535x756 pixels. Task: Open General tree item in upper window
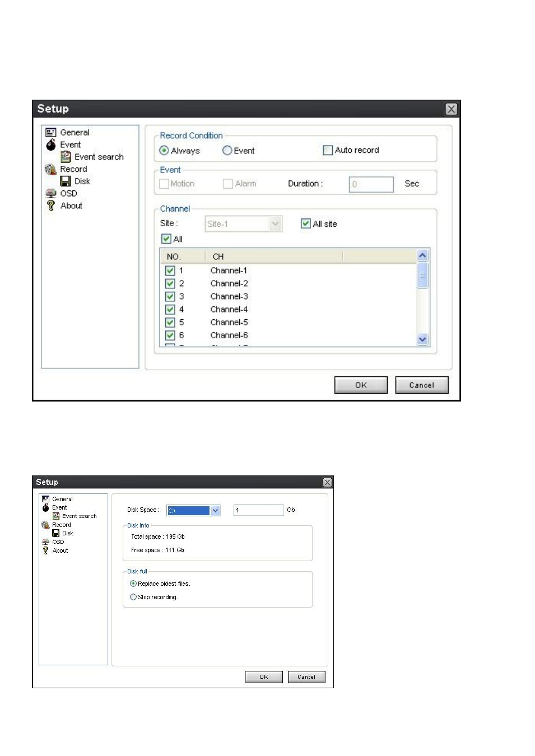click(75, 133)
